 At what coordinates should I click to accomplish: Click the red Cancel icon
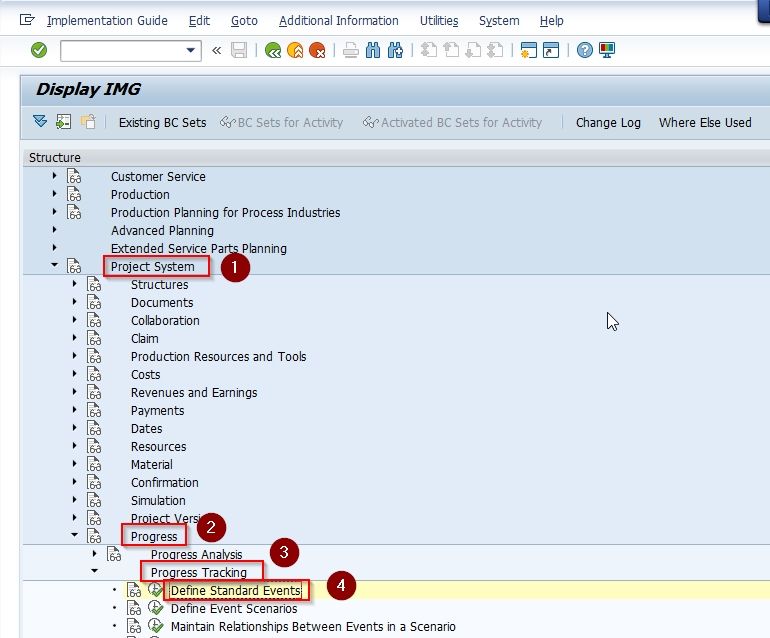click(x=317, y=50)
